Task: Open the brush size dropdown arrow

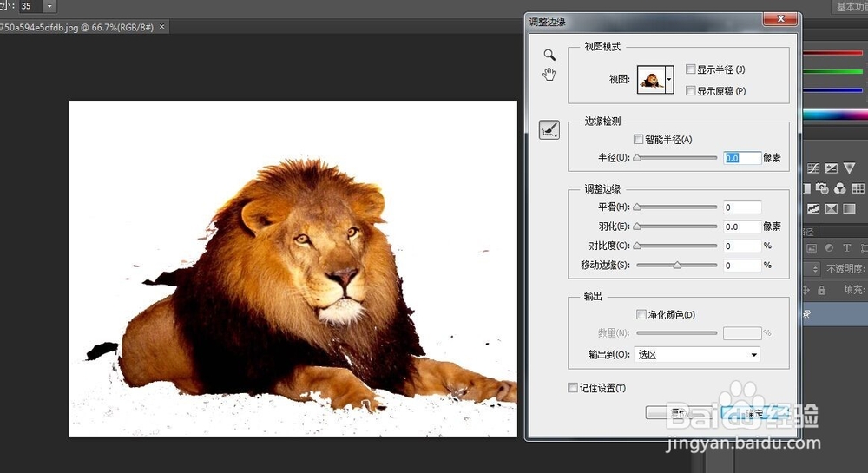Action: click(x=49, y=6)
